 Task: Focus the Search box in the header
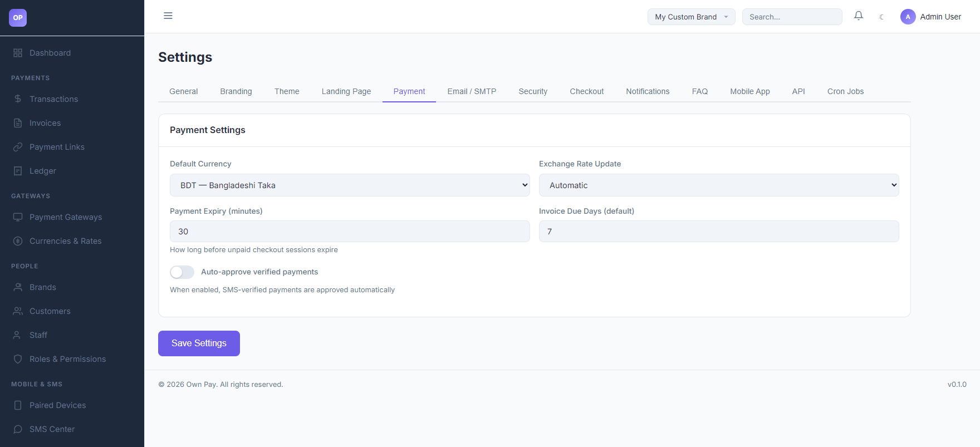[x=792, y=17]
